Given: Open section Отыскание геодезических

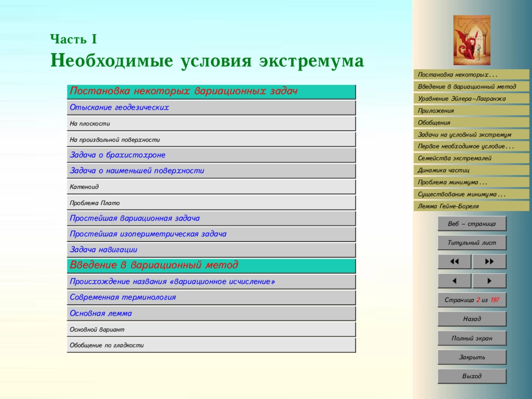Looking at the screenshot, I should coord(211,108).
